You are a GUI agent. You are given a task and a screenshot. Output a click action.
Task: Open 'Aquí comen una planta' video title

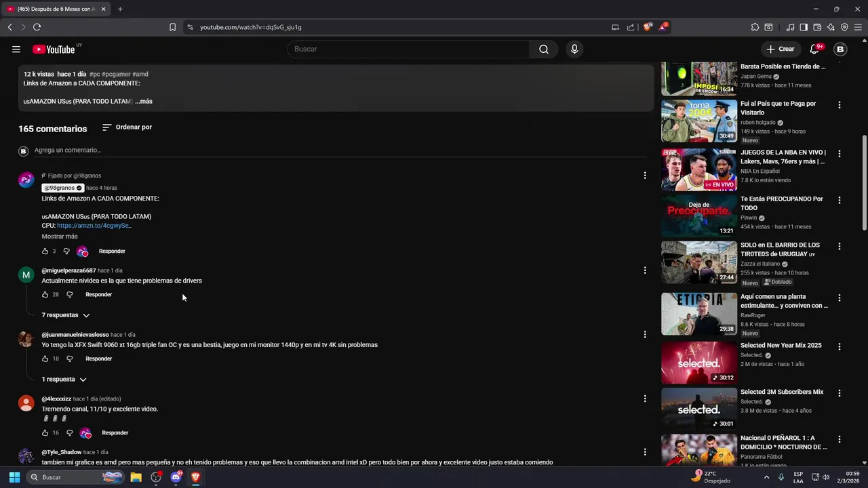coord(784,301)
